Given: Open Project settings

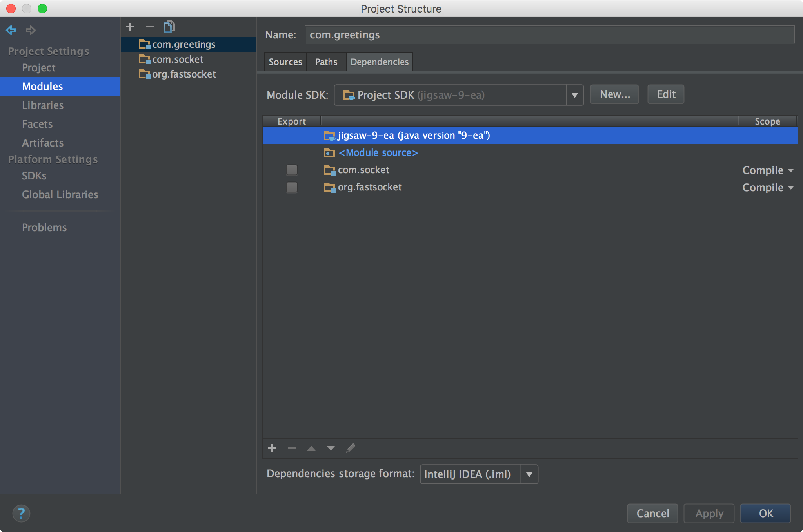Looking at the screenshot, I should click(x=39, y=67).
